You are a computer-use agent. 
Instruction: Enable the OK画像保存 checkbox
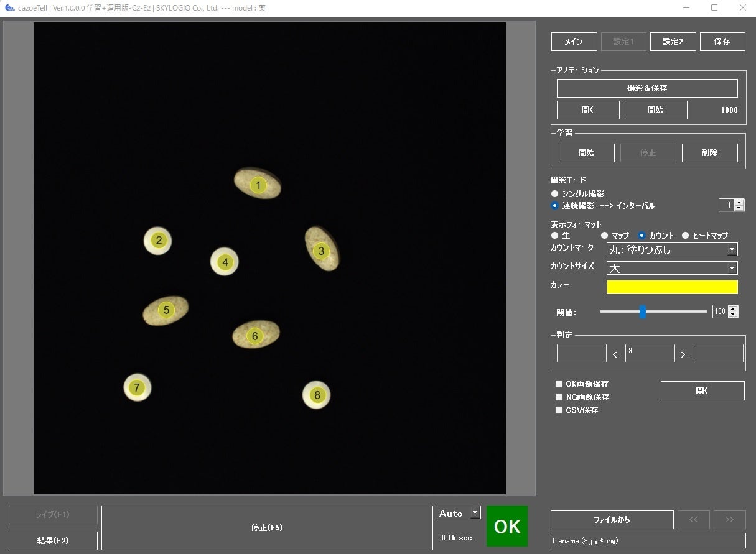559,384
